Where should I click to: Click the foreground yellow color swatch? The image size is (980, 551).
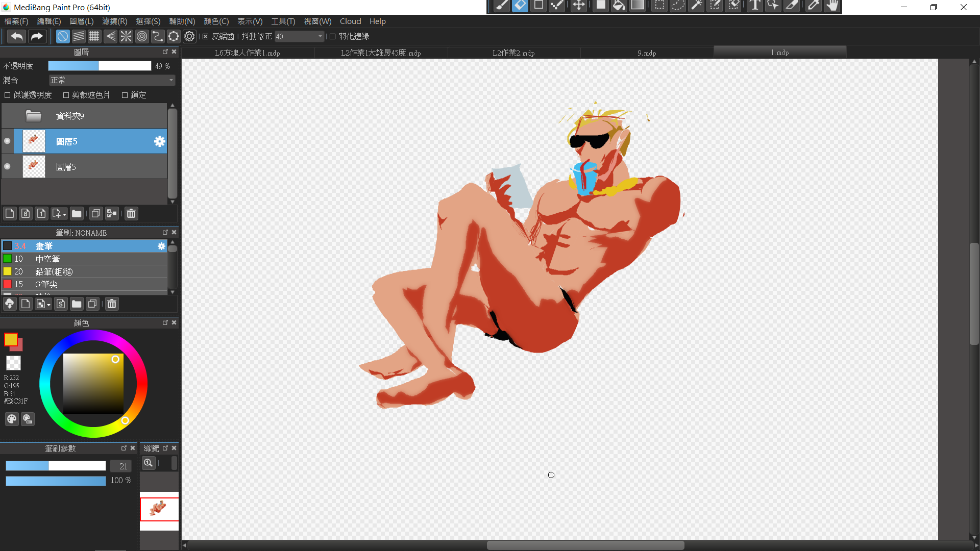click(x=11, y=339)
